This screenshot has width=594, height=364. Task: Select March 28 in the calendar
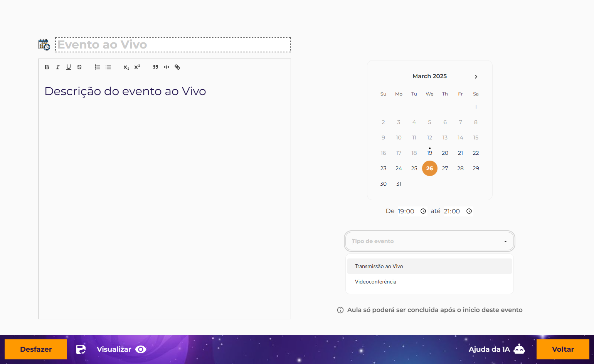pyautogui.click(x=460, y=168)
